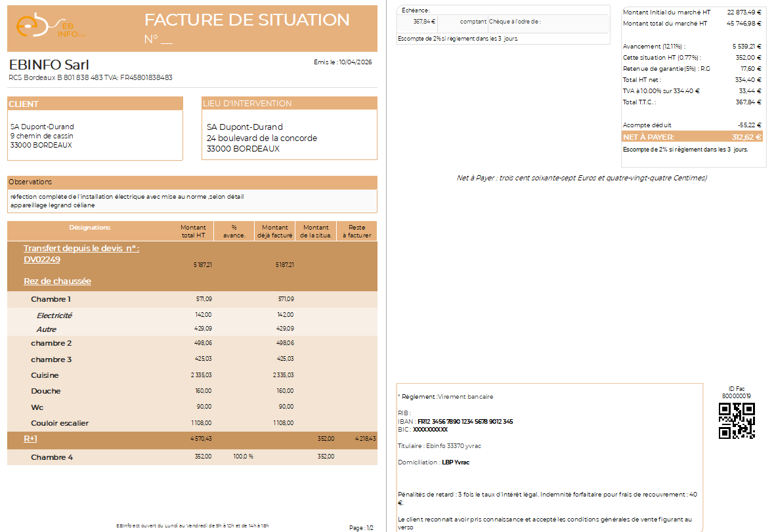
Task: Click the FACTURE DE SITUATION title
Action: [x=247, y=20]
